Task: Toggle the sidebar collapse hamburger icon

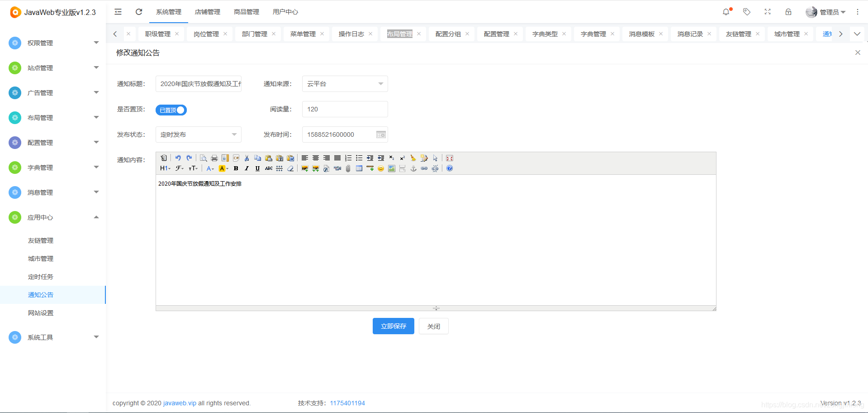Action: tap(118, 12)
